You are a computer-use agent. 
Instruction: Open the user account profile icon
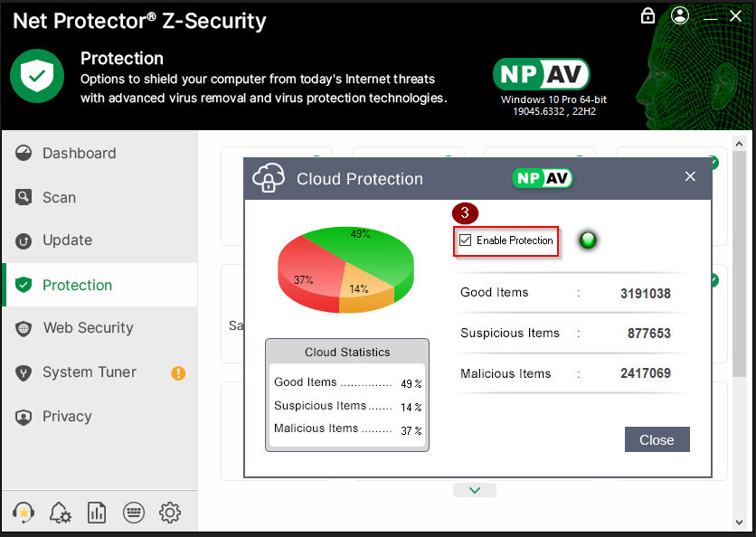pyautogui.click(x=680, y=16)
